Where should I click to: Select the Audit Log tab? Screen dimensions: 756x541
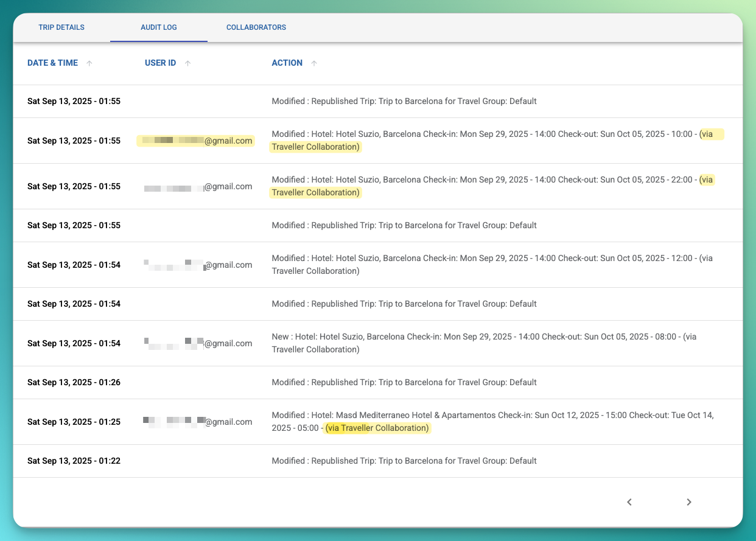pos(159,27)
